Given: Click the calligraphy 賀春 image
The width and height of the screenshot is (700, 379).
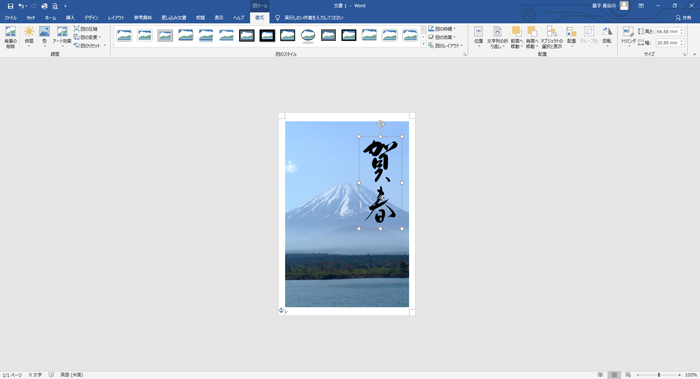Looking at the screenshot, I should (380, 182).
